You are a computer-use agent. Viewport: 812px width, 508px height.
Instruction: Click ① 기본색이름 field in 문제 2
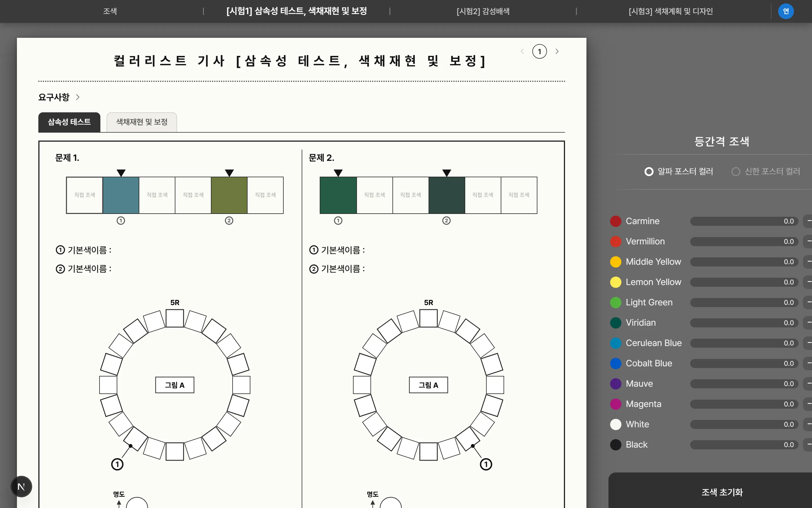[x=337, y=250]
